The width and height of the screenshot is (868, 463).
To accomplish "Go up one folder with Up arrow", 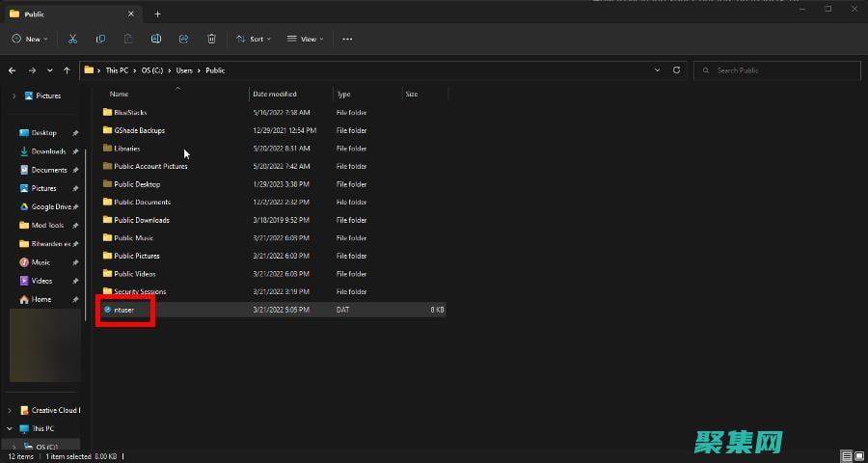I will [67, 70].
